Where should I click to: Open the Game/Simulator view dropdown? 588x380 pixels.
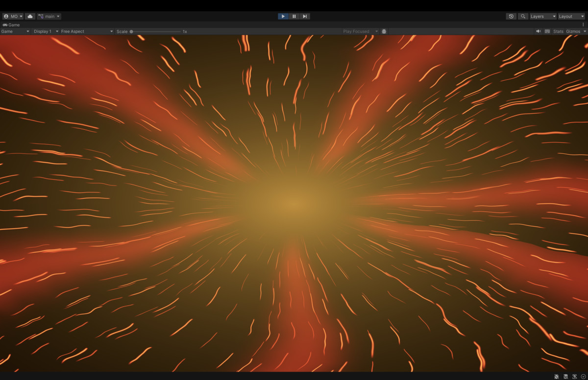tap(15, 31)
